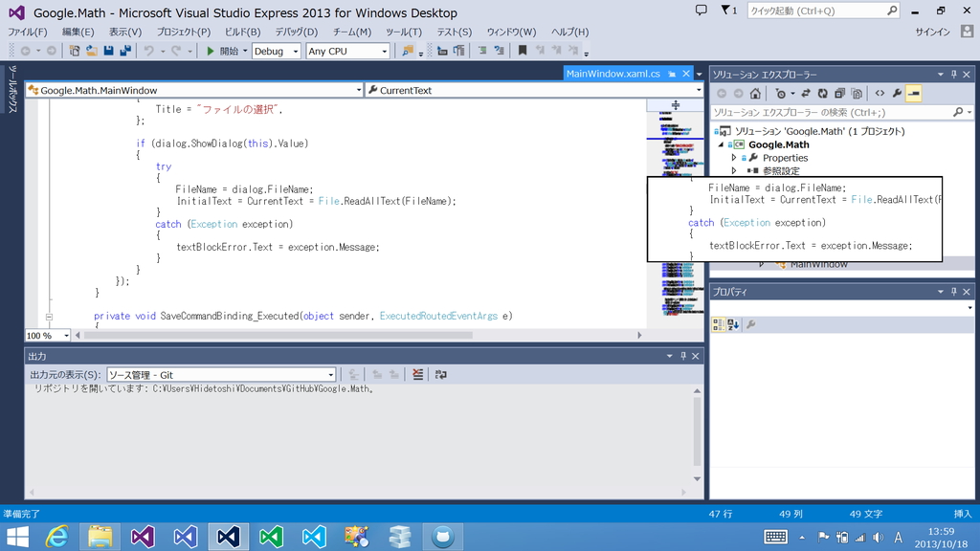Select the MainWindow.xaml.cs tab
980x551 pixels.
point(612,74)
